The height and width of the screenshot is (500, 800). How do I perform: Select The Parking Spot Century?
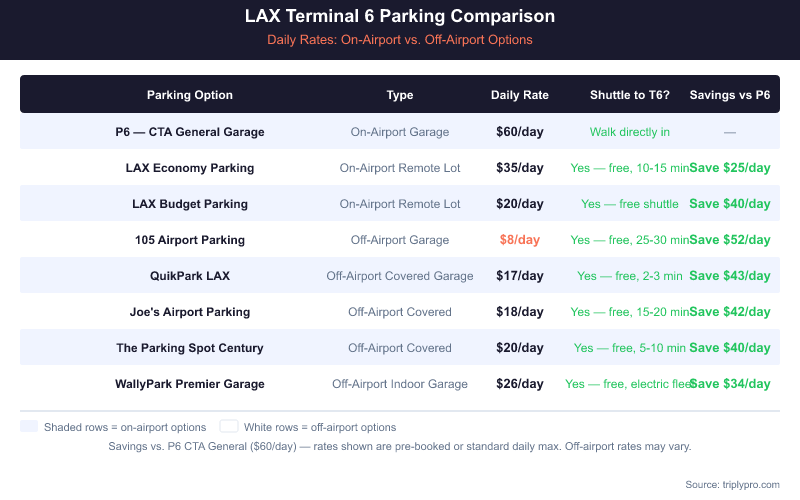(x=190, y=347)
